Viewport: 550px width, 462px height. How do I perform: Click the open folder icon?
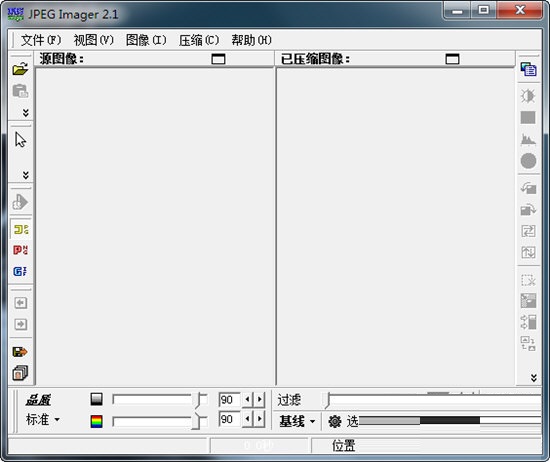[x=20, y=69]
